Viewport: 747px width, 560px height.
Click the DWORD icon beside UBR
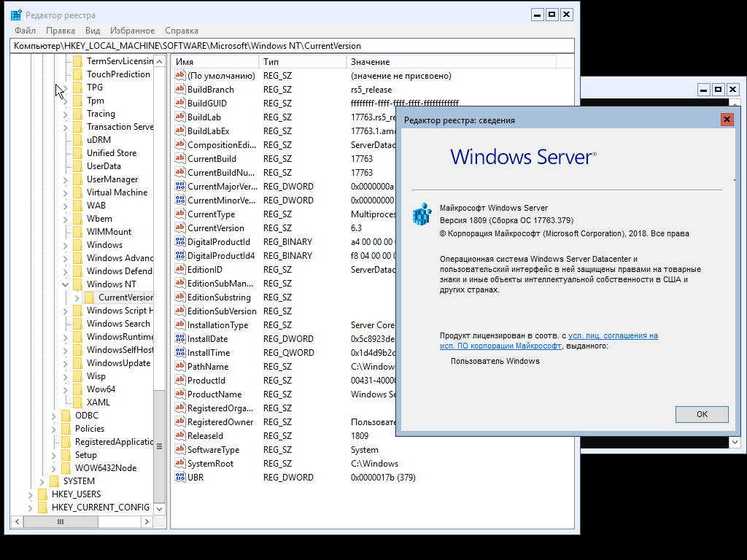(x=179, y=477)
